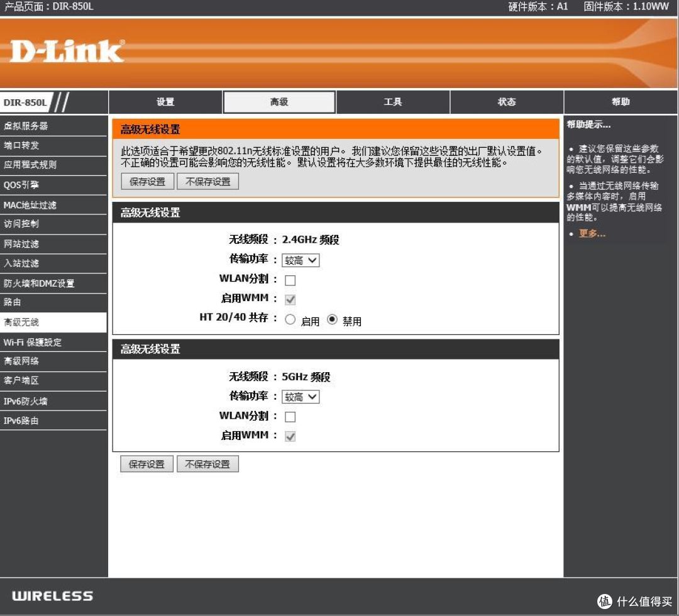Open the 工具 tab

pyautogui.click(x=393, y=102)
